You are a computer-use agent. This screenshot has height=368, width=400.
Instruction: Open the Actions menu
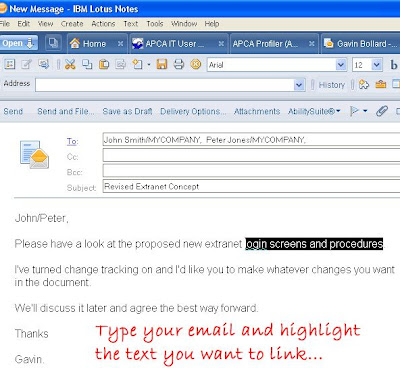103,24
